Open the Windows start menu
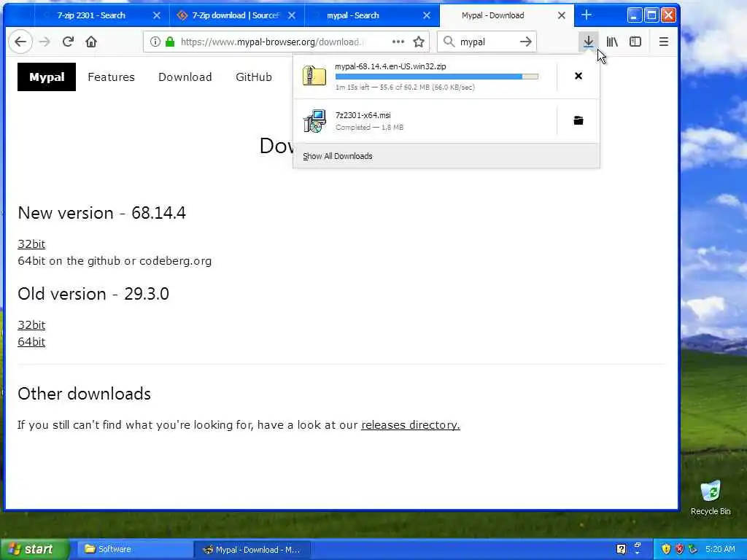The width and height of the screenshot is (747, 560). point(35,550)
